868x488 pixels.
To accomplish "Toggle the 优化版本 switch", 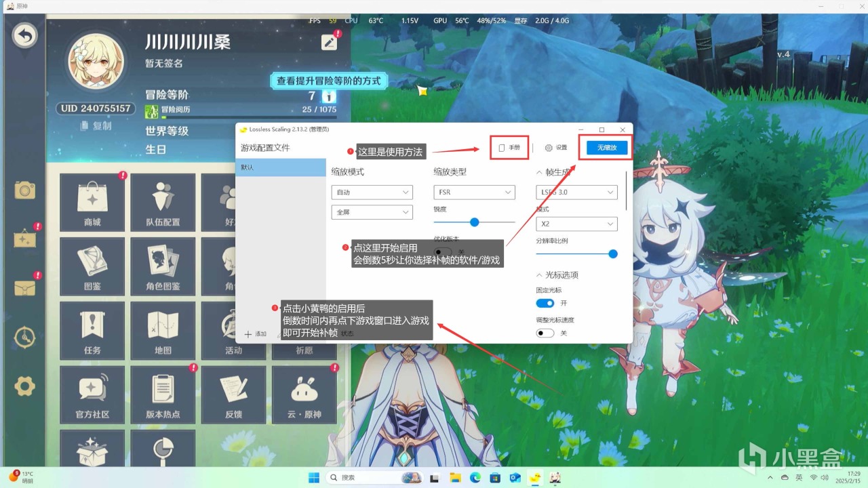I will pyautogui.click(x=443, y=252).
